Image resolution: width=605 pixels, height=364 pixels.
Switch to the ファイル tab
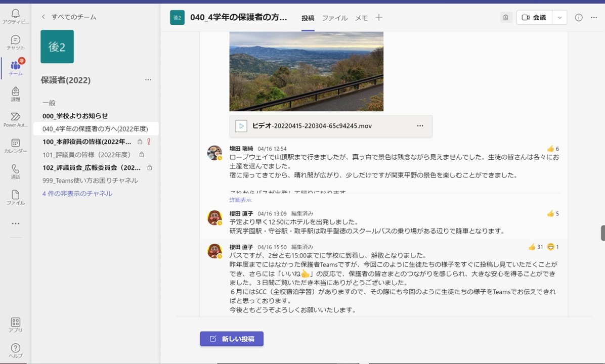(334, 18)
